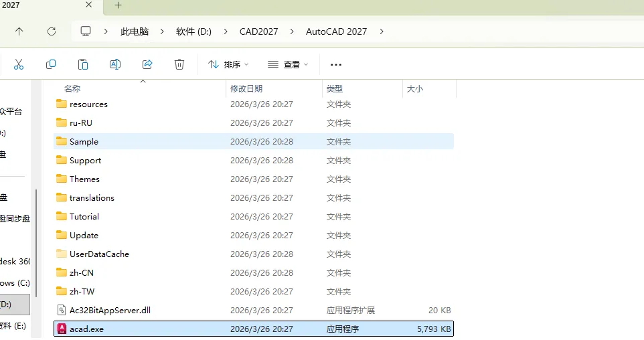Click the acad.exe AutoCAD application icon

click(62, 329)
